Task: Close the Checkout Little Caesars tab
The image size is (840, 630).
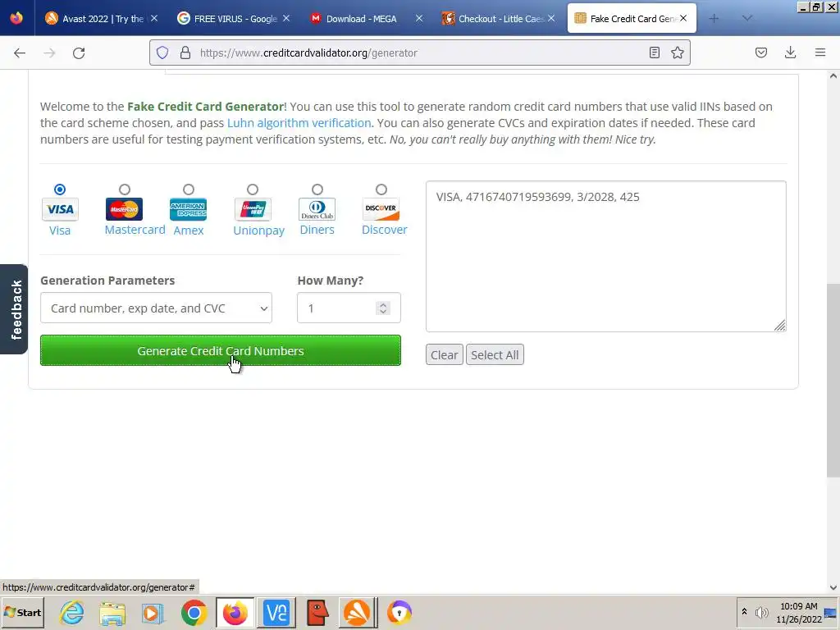Action: click(x=551, y=18)
